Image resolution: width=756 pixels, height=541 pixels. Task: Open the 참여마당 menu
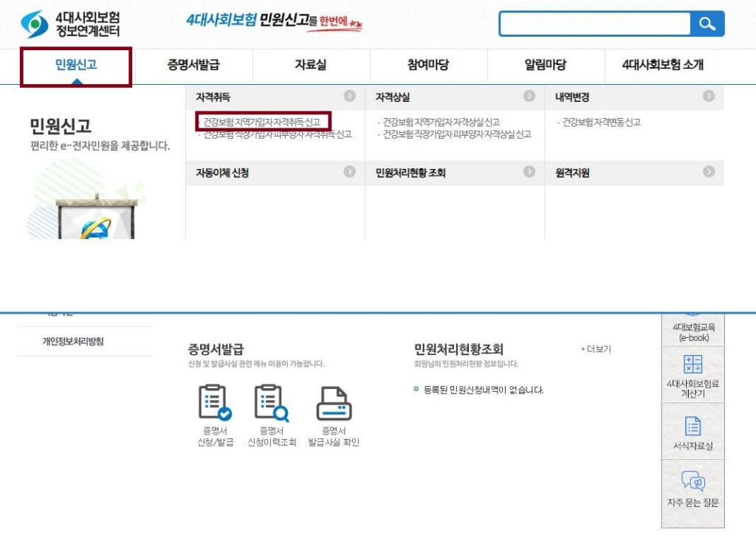pos(427,66)
